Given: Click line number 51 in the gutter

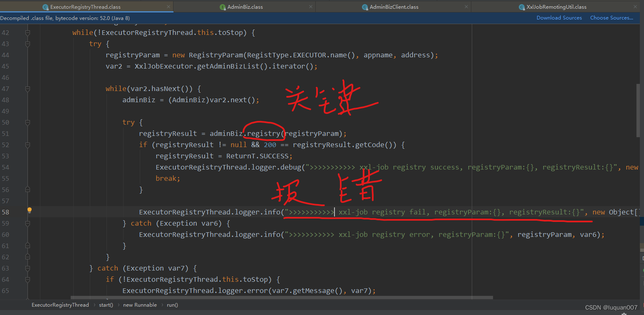Looking at the screenshot, I should tap(5, 133).
